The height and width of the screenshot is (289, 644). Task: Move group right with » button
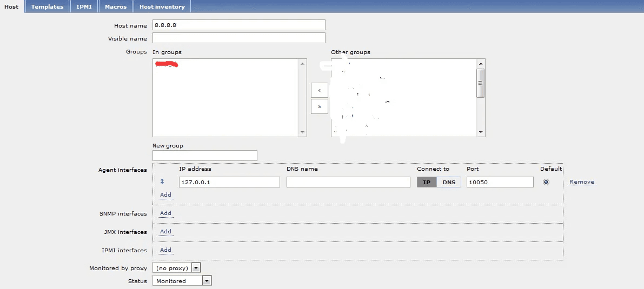coord(320,106)
